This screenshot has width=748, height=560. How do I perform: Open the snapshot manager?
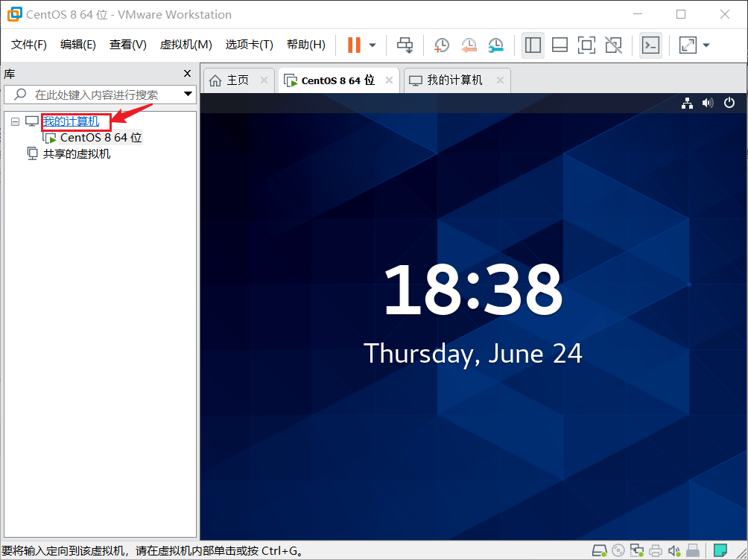(x=495, y=45)
